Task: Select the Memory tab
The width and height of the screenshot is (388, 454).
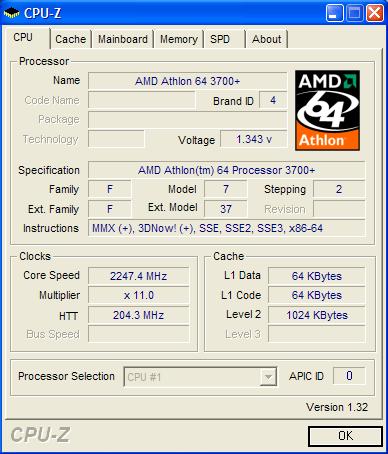Action: click(179, 39)
